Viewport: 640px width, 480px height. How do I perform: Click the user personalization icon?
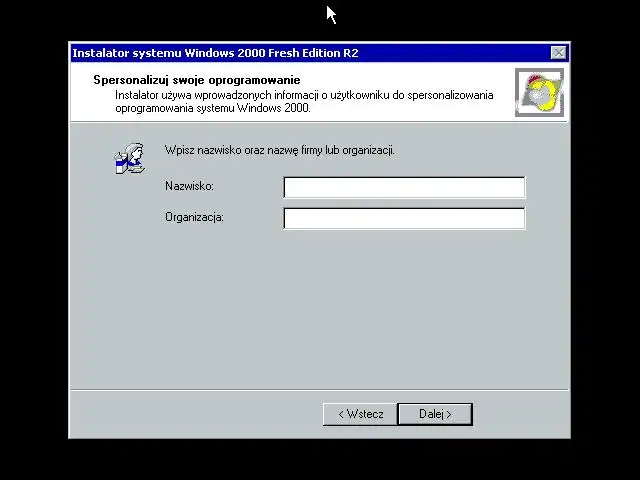(x=130, y=158)
